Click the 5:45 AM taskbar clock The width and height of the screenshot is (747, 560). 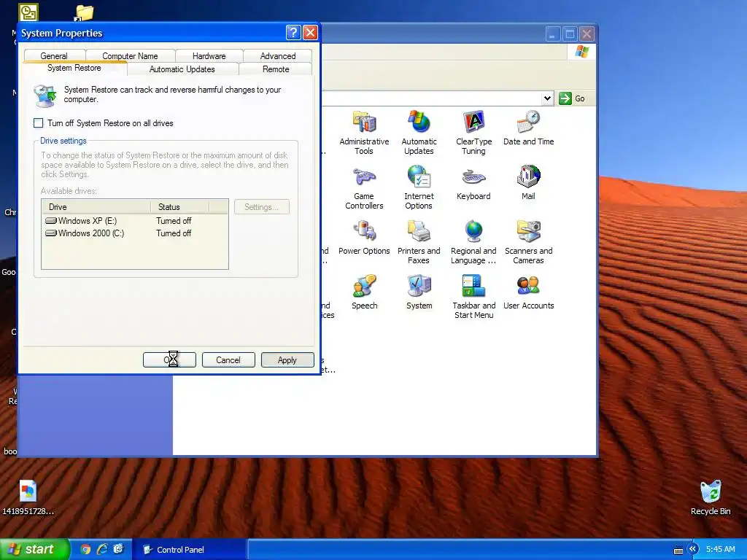[720, 549]
